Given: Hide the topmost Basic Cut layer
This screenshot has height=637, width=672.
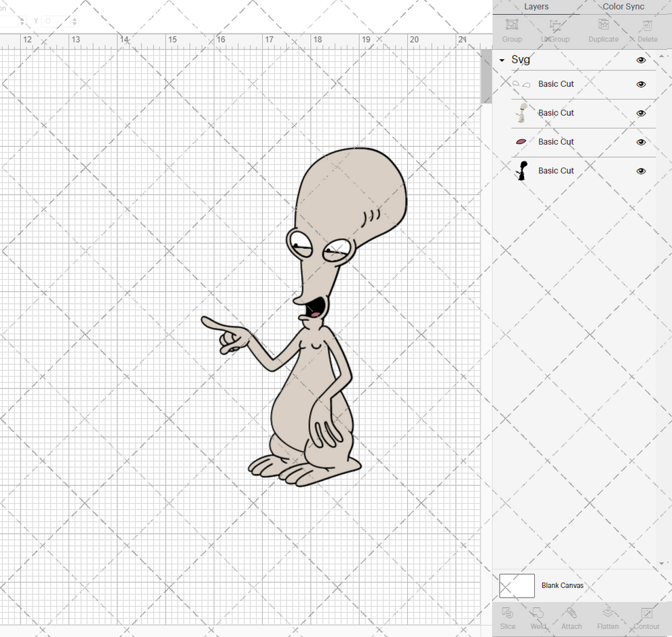Looking at the screenshot, I should (641, 84).
